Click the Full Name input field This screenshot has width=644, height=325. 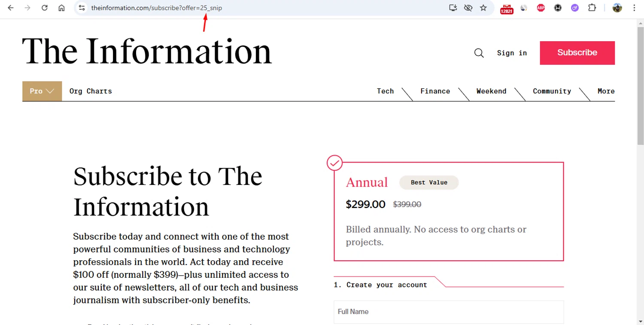(449, 312)
